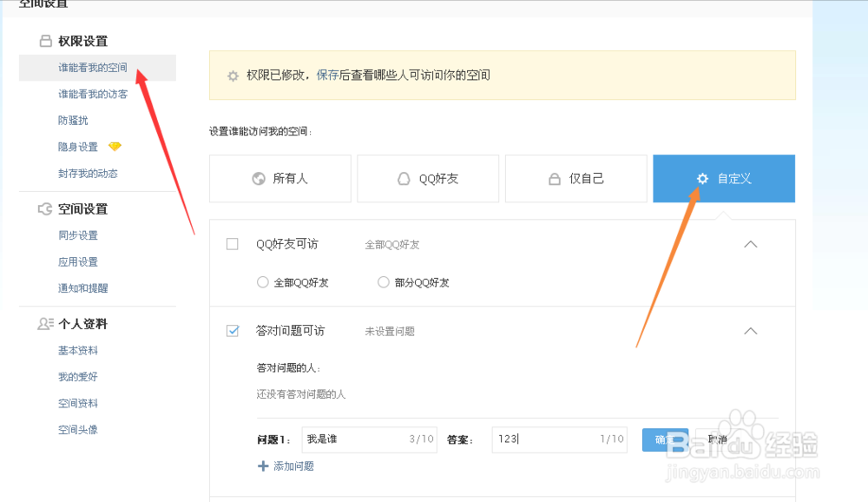The height and width of the screenshot is (502, 868).
Task: Collapse the 答对问题可访 section chevron
Action: coord(751,331)
